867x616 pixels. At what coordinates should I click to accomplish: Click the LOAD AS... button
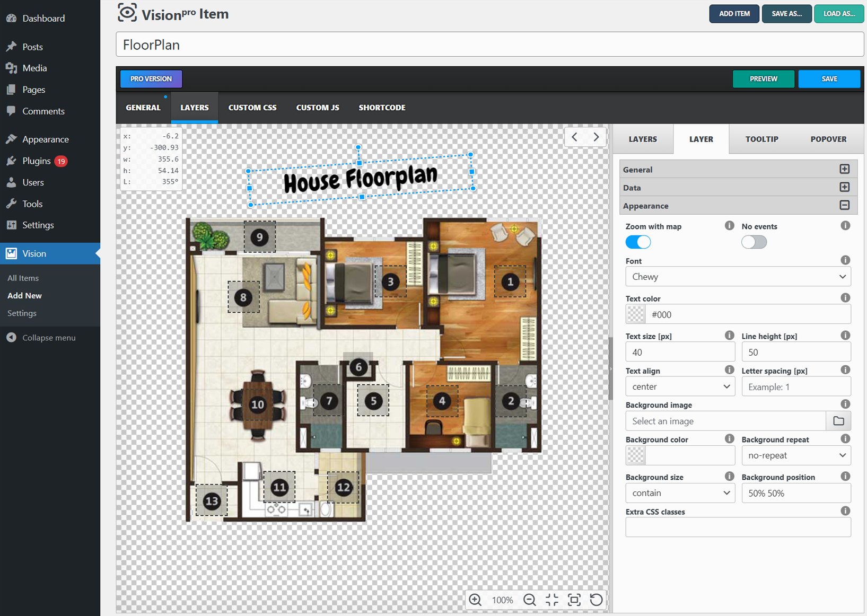tap(839, 14)
